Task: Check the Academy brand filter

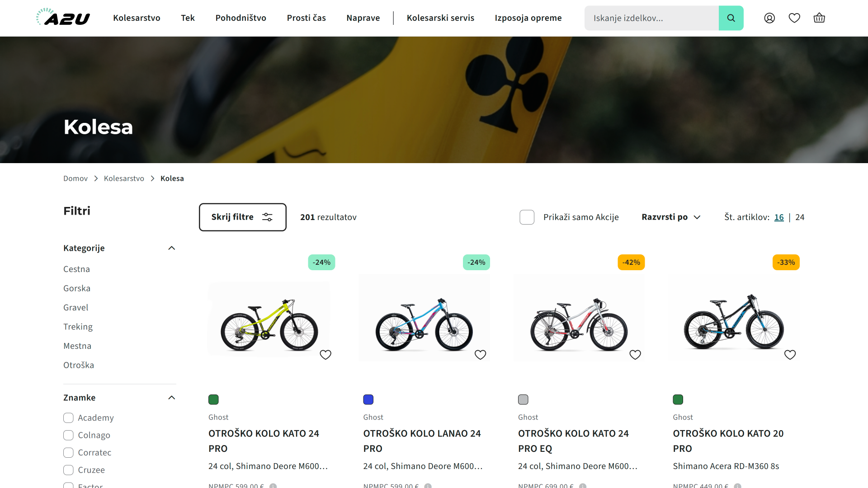Action: coord(68,418)
